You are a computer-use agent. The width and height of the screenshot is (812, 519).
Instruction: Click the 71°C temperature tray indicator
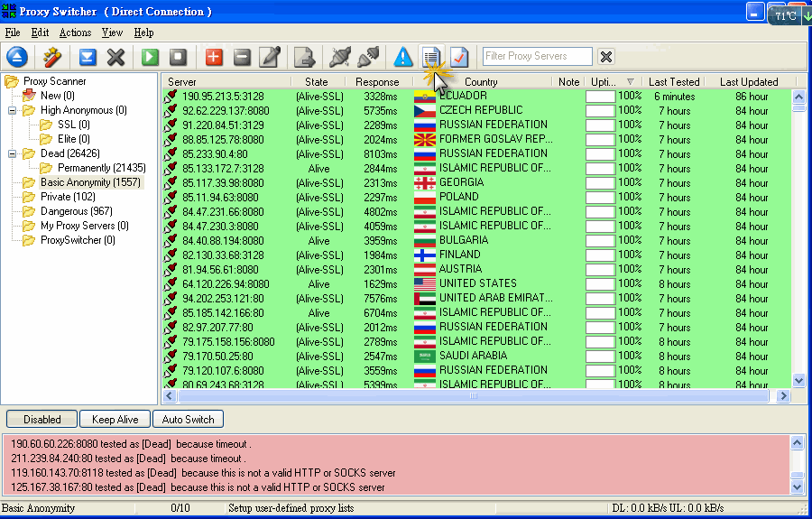pyautogui.click(x=785, y=15)
